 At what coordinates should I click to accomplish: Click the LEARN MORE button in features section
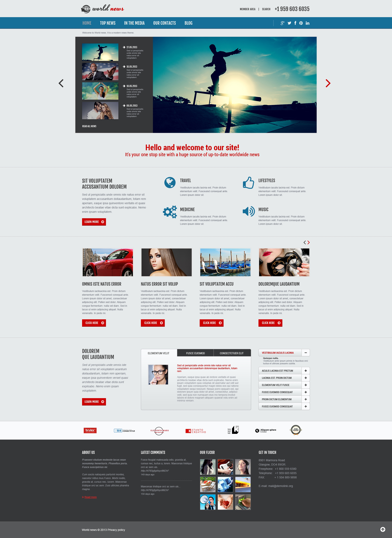(94, 221)
